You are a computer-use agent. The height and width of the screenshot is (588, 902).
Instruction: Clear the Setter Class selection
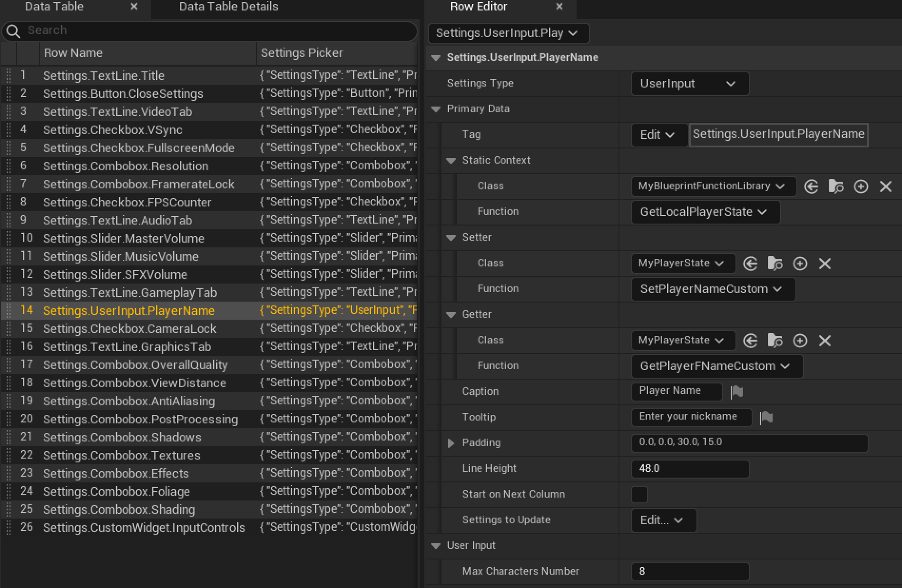pyautogui.click(x=825, y=263)
